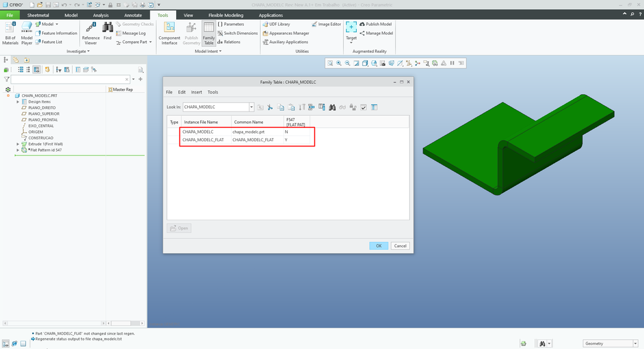644x349 pixels.
Task: Toggle the Pause regeneration icon in graphics toolbar
Action: pos(452,63)
